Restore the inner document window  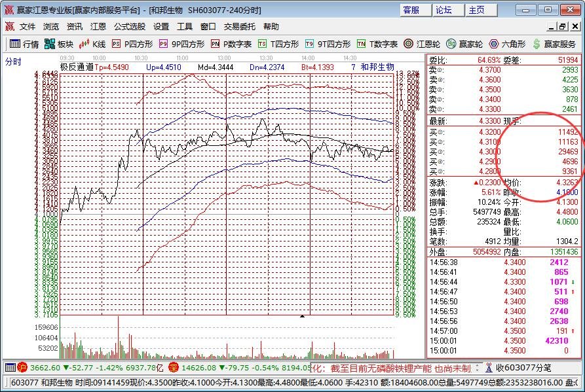point(563,26)
